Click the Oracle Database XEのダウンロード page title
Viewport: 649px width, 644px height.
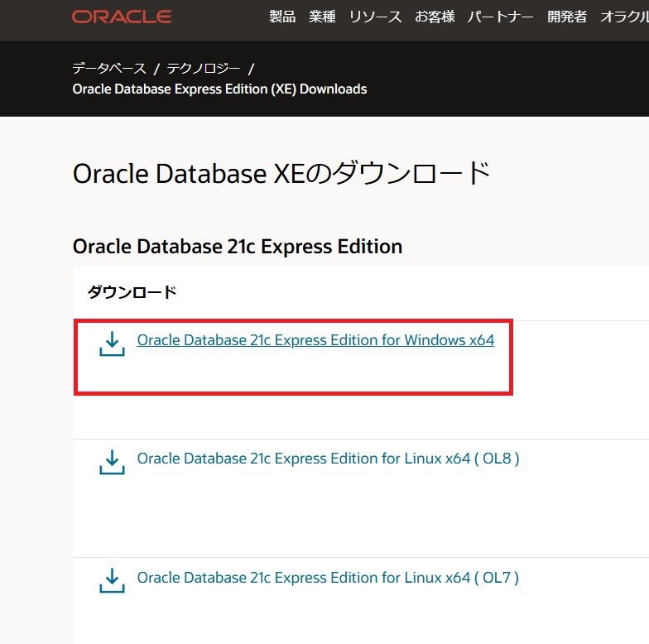pyautogui.click(x=281, y=173)
